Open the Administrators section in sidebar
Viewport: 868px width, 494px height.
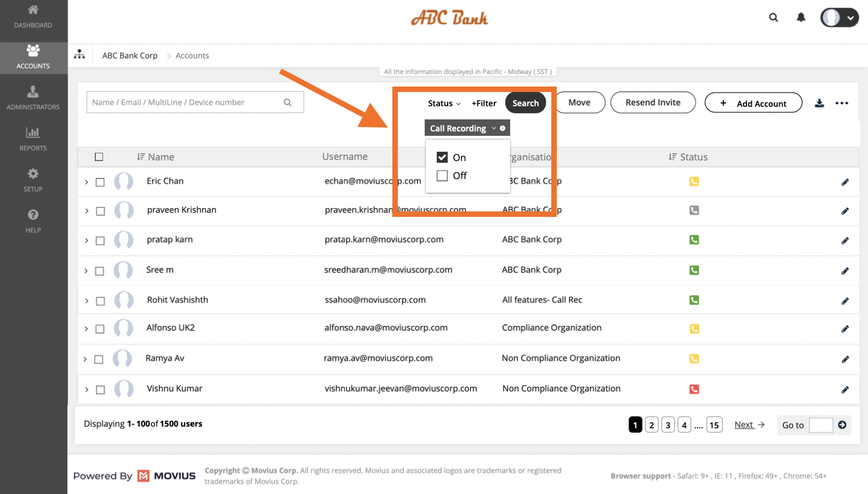point(33,98)
